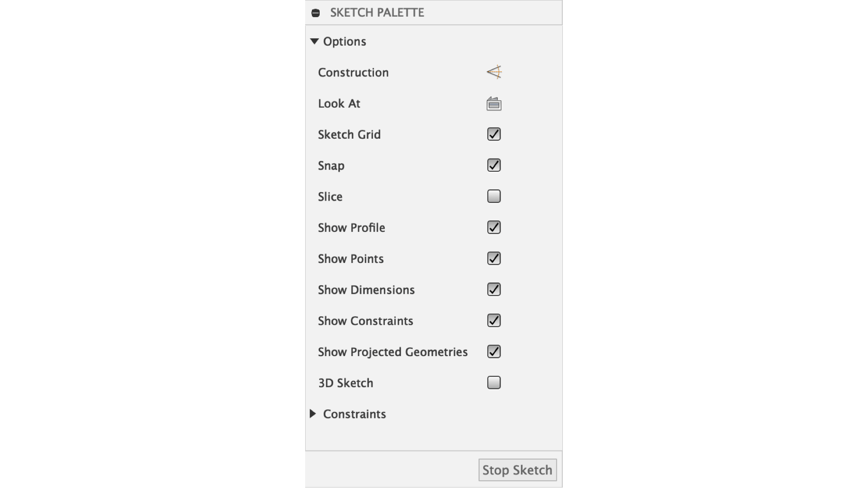
Task: Uncheck the Snap option
Action: pos(494,165)
